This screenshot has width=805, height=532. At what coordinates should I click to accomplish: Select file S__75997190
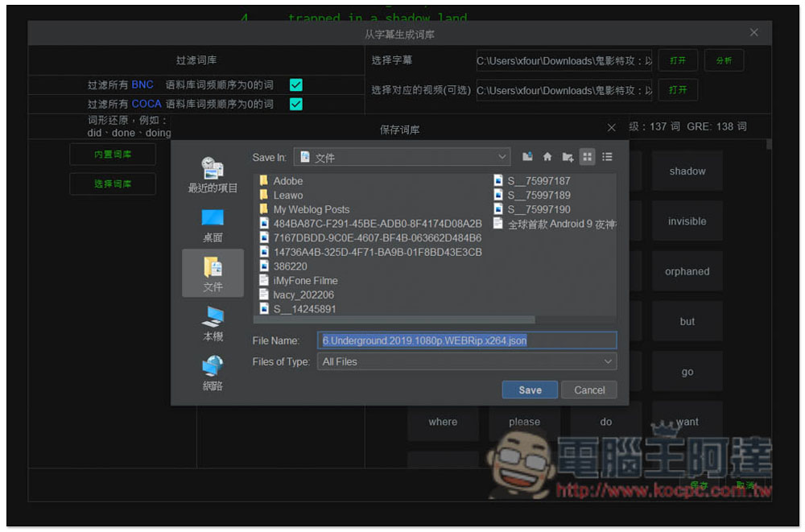(x=532, y=209)
